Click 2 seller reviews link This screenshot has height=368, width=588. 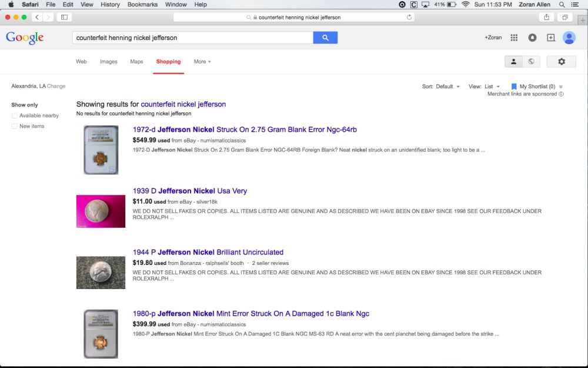coord(270,263)
